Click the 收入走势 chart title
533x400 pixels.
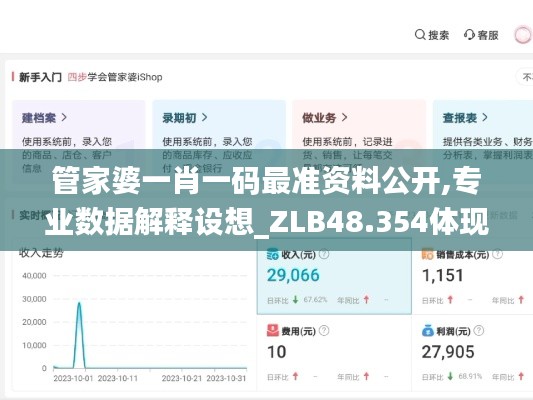point(41,253)
